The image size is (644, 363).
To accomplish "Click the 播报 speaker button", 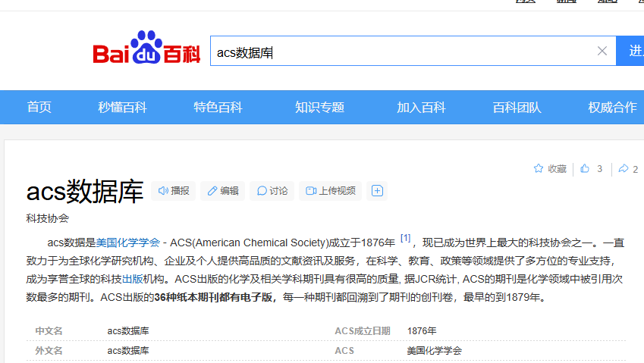I will coord(173,191).
